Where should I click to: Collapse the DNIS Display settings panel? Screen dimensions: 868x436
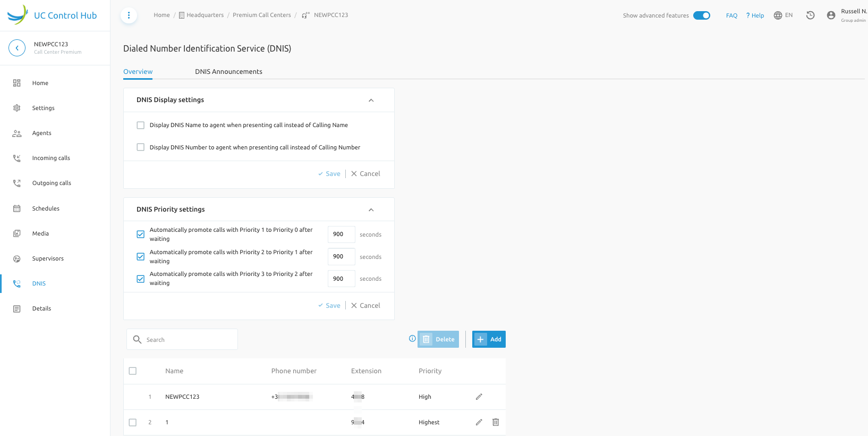371,100
